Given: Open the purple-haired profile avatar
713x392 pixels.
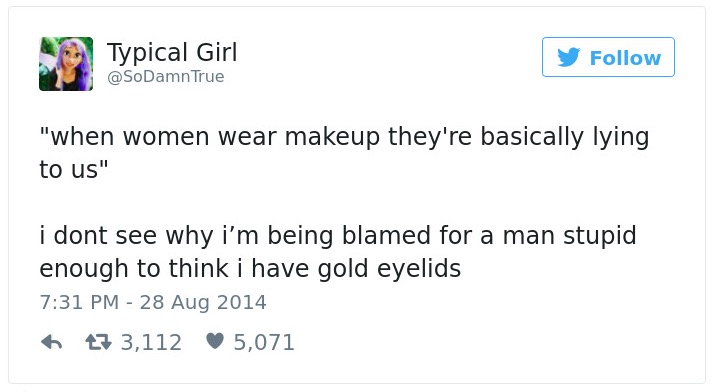Looking at the screenshot, I should 66,64.
